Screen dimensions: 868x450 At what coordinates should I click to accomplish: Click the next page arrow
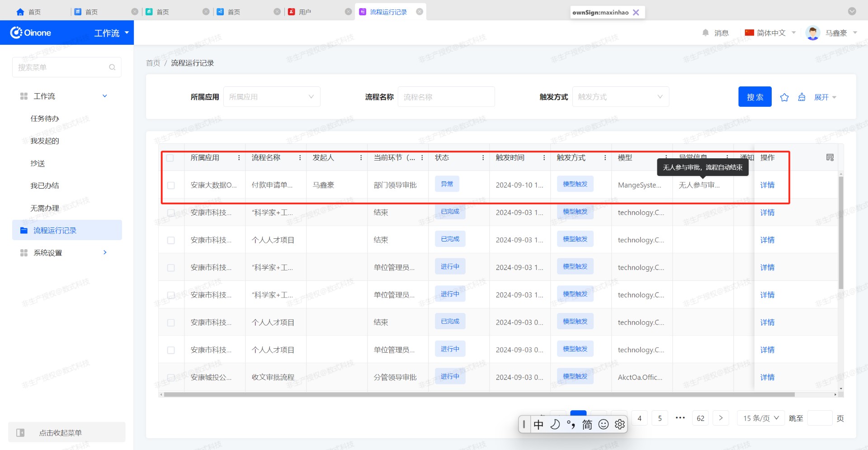721,418
